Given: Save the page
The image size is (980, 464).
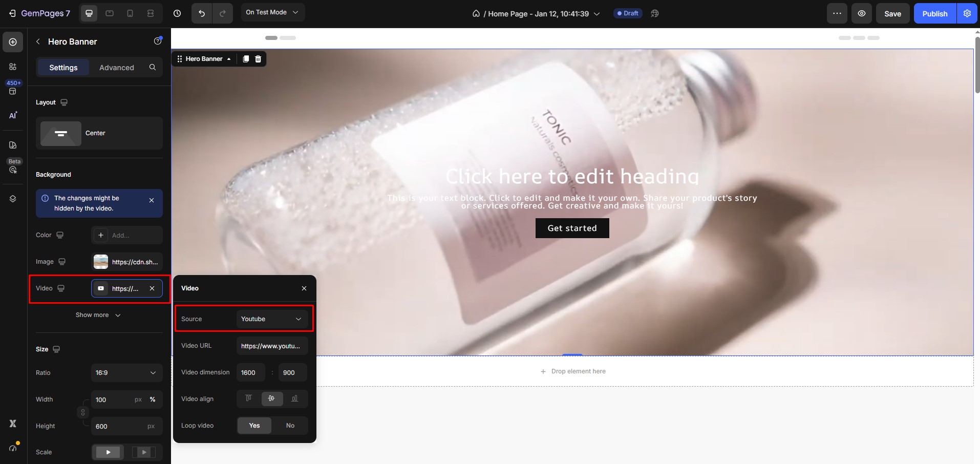Looking at the screenshot, I should 892,13.
